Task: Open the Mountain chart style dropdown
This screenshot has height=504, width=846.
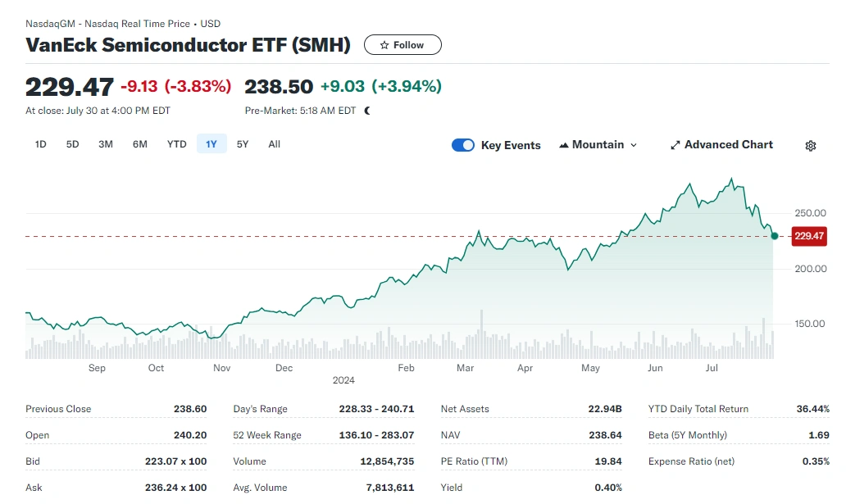Action: point(598,145)
